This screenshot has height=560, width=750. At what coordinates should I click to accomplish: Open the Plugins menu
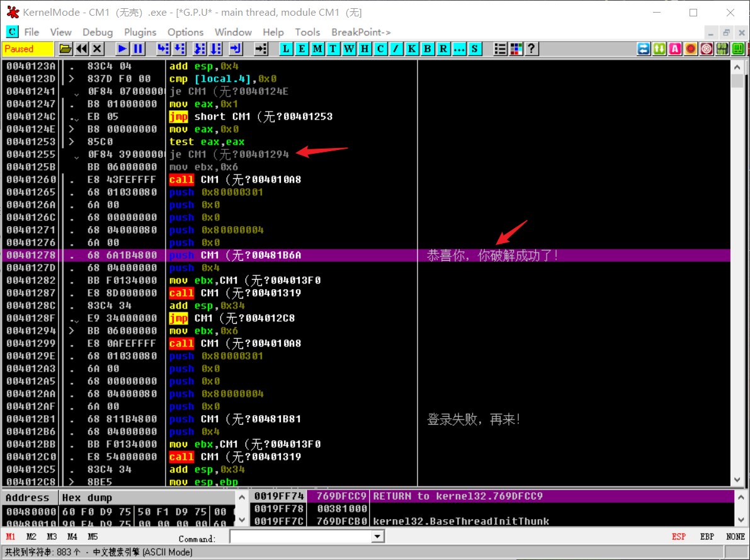[140, 32]
